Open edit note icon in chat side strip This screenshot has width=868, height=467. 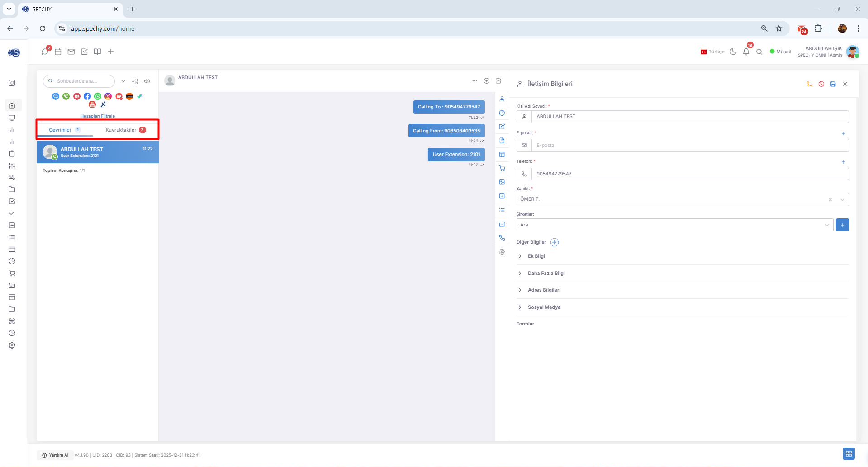[x=502, y=127]
